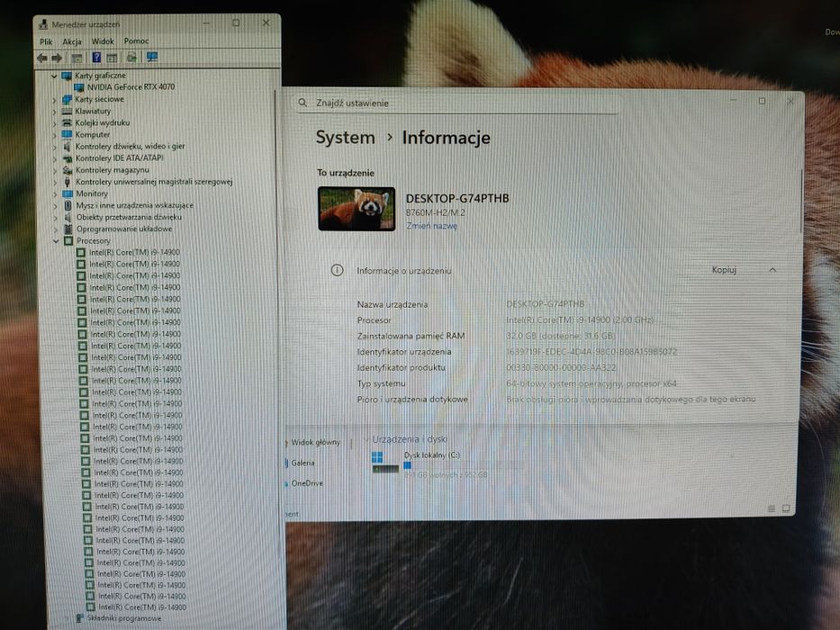Click the properties pane toolbar icon
The height and width of the screenshot is (630, 840).
point(112,58)
